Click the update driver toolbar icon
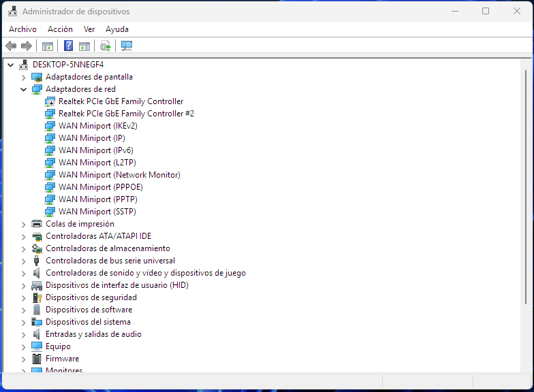 coord(105,46)
